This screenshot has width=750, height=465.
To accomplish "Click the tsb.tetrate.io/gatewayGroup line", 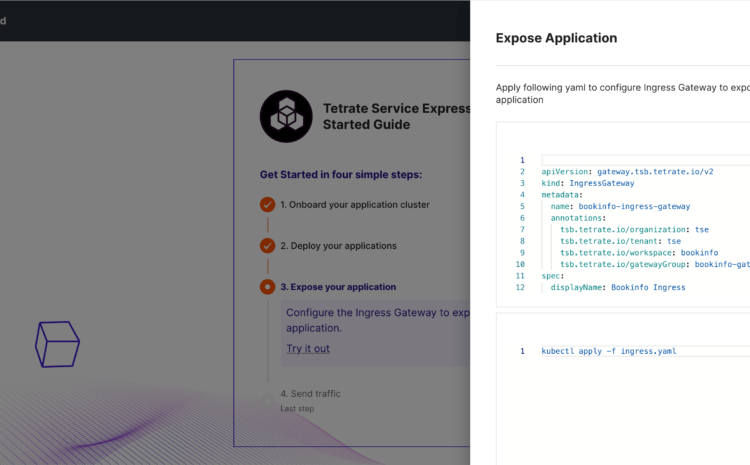I will [655, 264].
